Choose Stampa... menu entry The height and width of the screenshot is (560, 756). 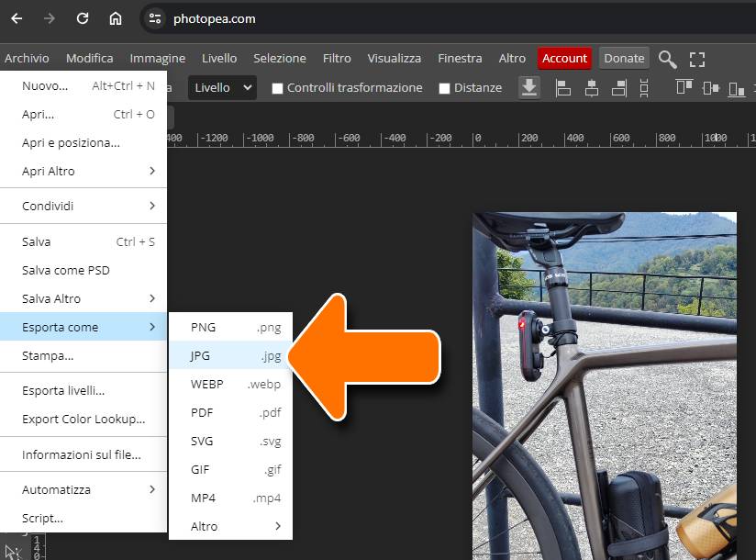click(x=83, y=355)
